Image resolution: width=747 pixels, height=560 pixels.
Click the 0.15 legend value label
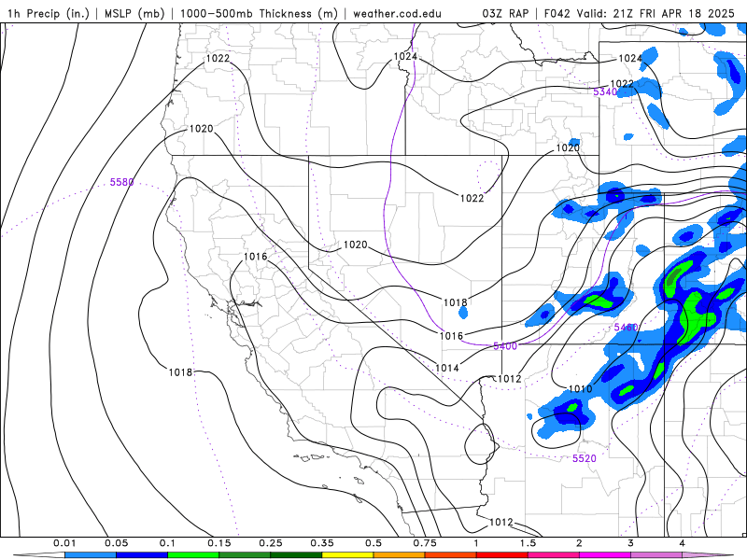tap(219, 543)
